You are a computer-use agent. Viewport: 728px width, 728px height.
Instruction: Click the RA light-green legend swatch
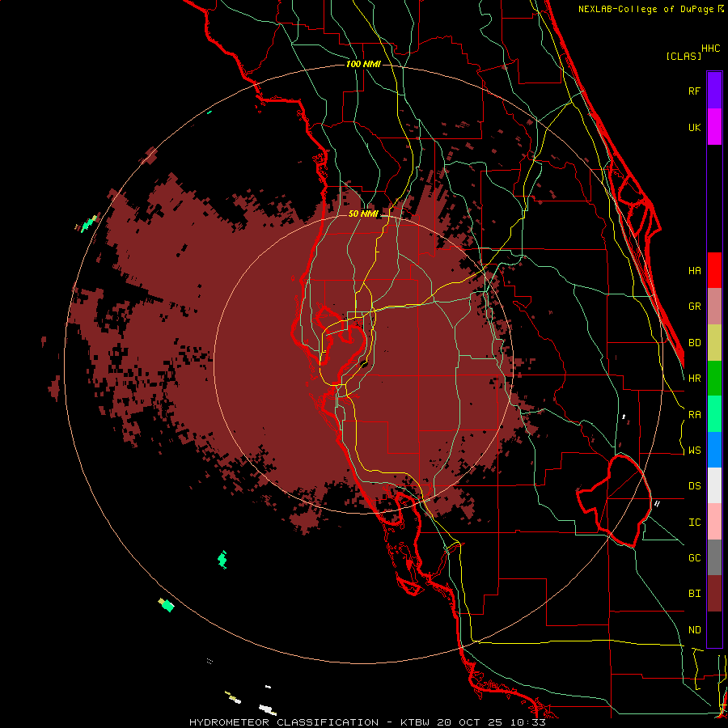coord(714,414)
